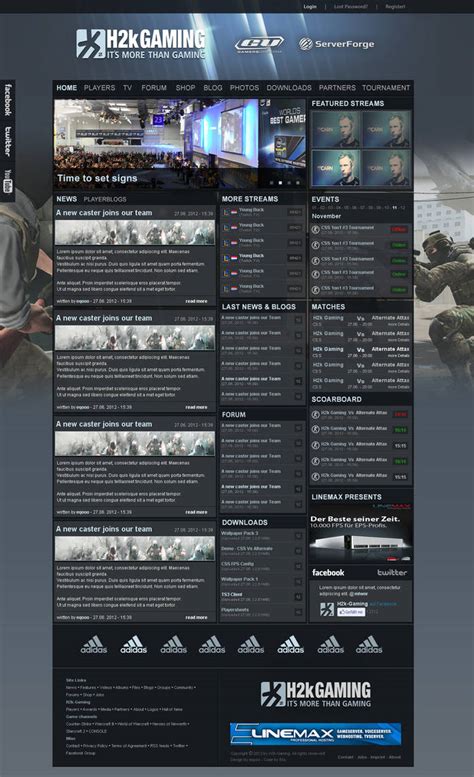Click the Lost Password? link

click(x=351, y=7)
